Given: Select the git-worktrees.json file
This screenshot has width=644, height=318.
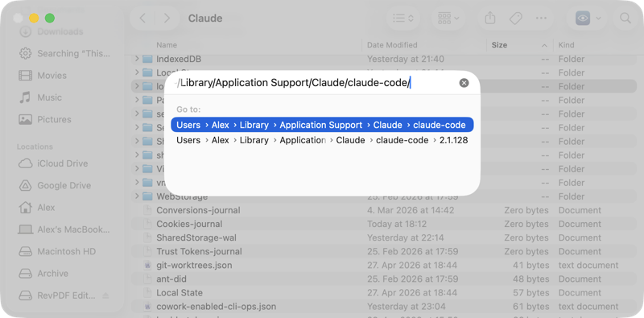Looking at the screenshot, I should [x=383, y=266].
